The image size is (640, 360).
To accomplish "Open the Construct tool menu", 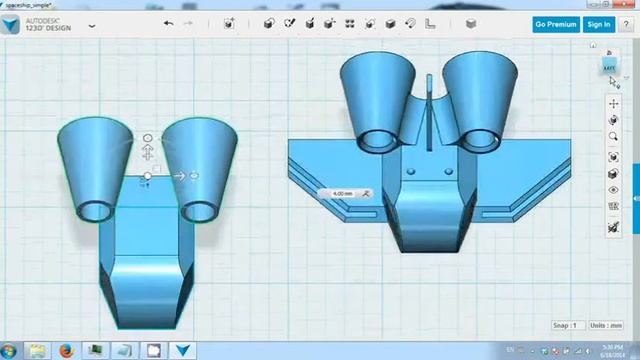I will click(x=310, y=24).
